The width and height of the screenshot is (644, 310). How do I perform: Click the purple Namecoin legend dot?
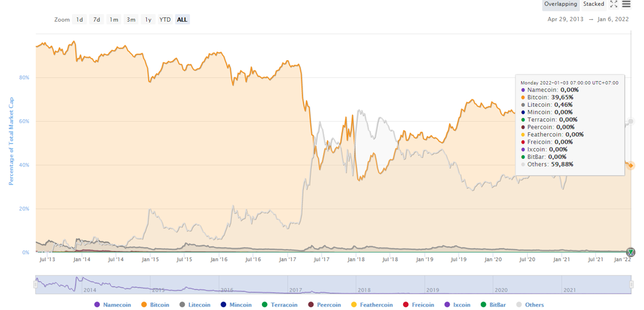tap(97, 305)
